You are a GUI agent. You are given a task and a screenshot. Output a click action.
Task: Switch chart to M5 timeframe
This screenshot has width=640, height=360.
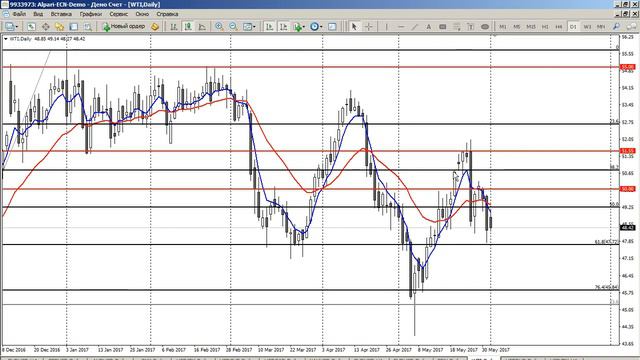pos(517,27)
